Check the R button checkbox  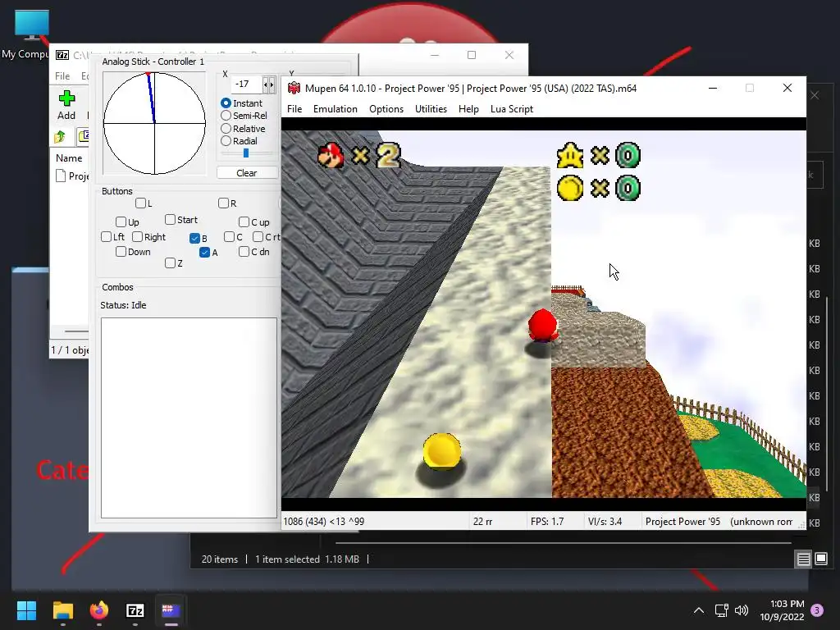click(x=224, y=203)
